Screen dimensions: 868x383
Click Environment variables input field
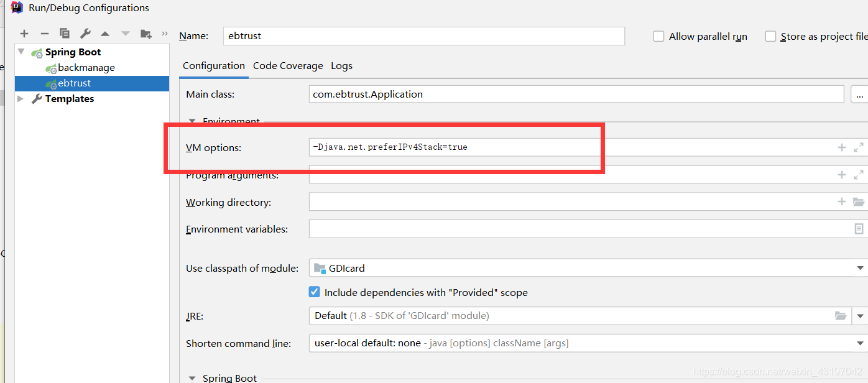pyautogui.click(x=588, y=229)
